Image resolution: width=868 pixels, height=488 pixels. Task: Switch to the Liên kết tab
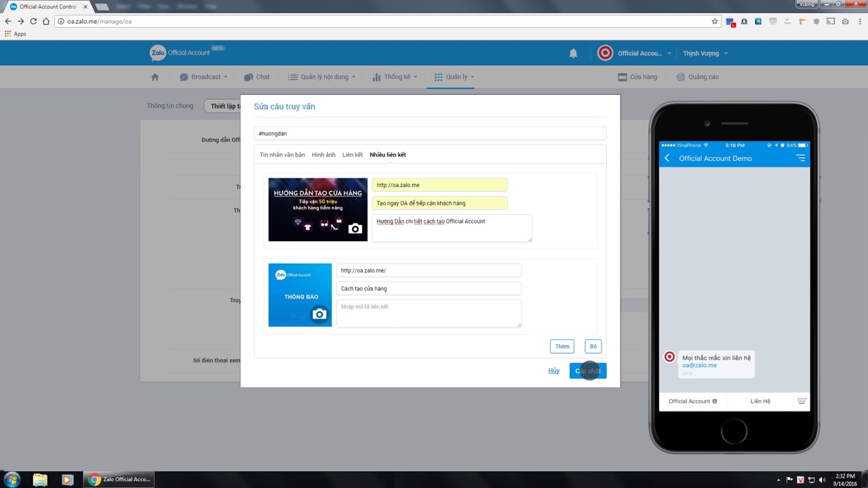[353, 155]
